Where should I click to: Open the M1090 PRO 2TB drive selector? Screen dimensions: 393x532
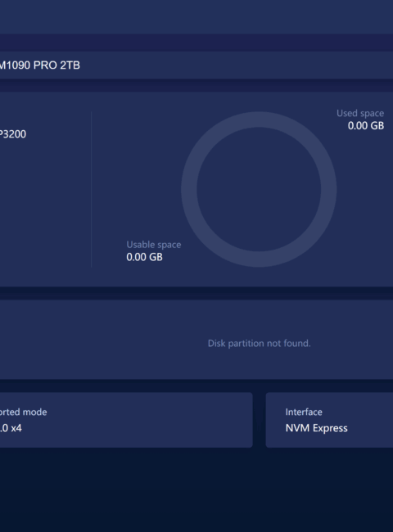coord(196,65)
